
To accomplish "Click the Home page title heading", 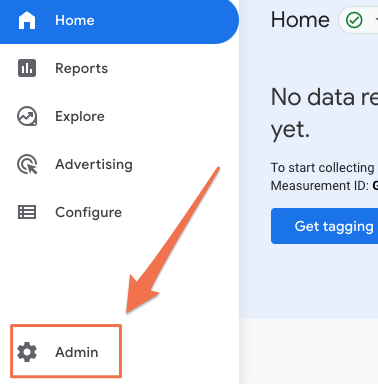I will pyautogui.click(x=300, y=20).
